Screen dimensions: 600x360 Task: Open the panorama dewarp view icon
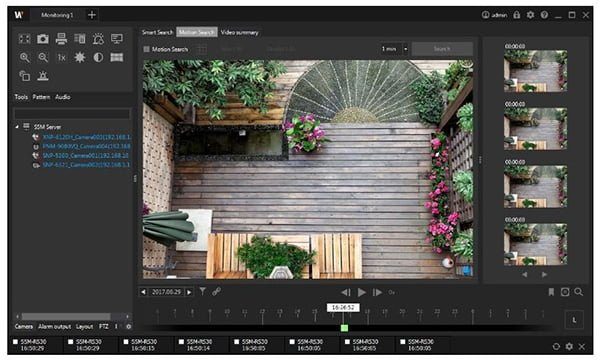[x=117, y=57]
